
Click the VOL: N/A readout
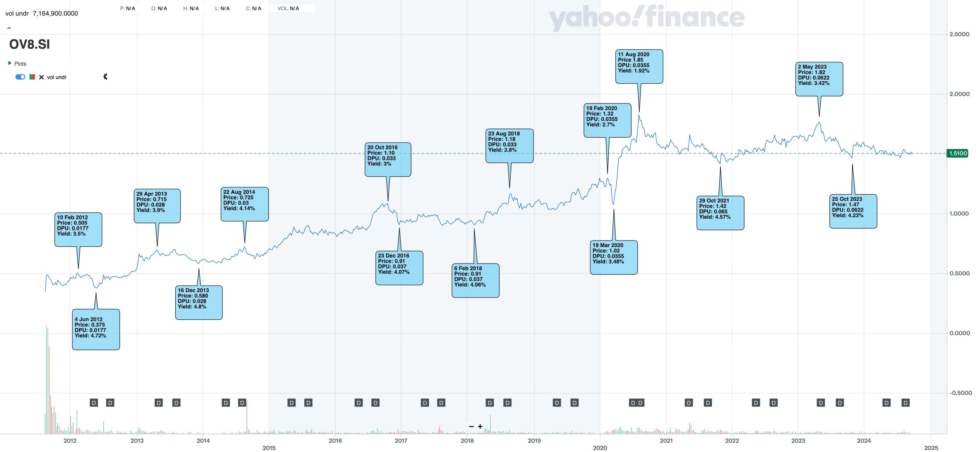[288, 8]
